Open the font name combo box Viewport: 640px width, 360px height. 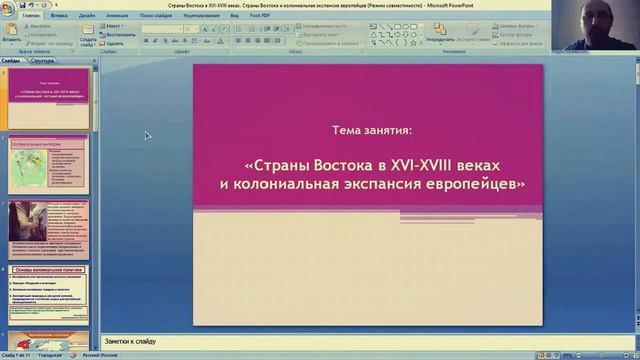(162, 29)
